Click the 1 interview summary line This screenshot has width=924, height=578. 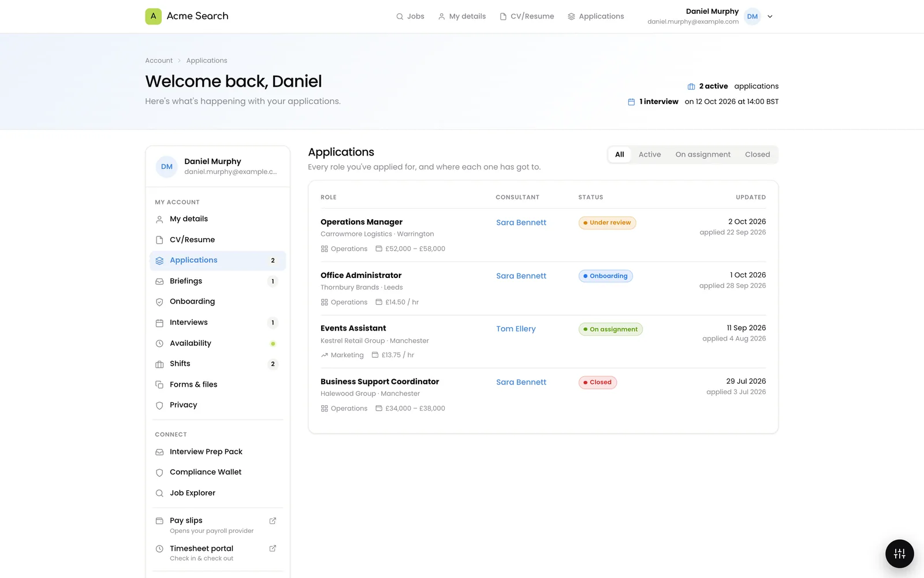703,102
